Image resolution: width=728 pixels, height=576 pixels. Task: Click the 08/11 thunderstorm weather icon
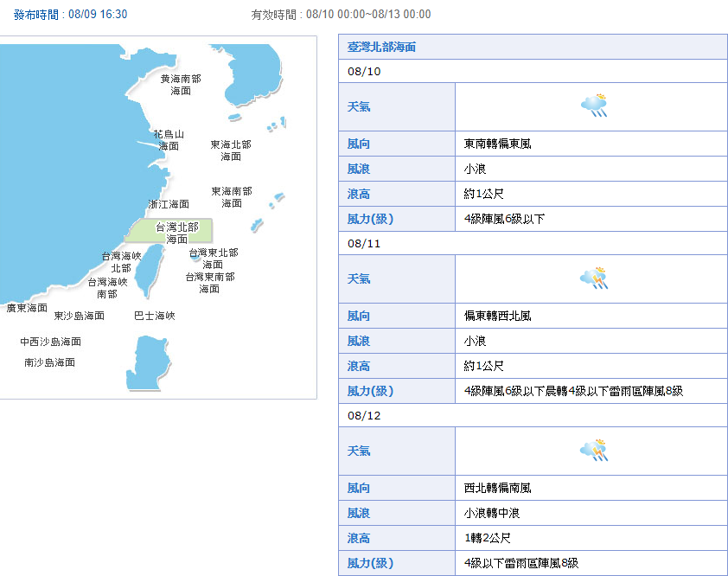click(x=594, y=278)
